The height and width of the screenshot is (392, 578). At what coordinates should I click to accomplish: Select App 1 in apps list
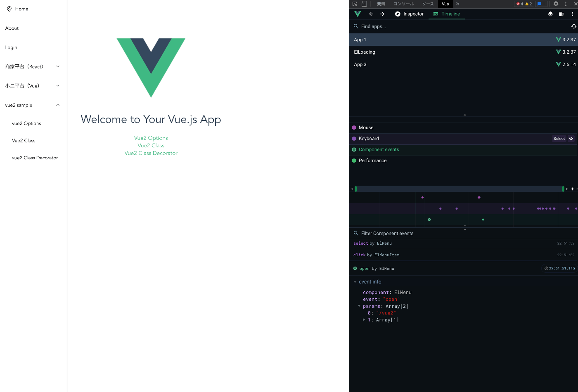tap(464, 40)
